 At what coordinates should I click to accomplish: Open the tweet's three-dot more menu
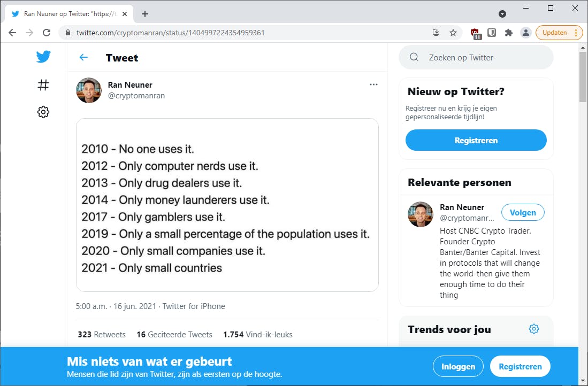pos(373,84)
